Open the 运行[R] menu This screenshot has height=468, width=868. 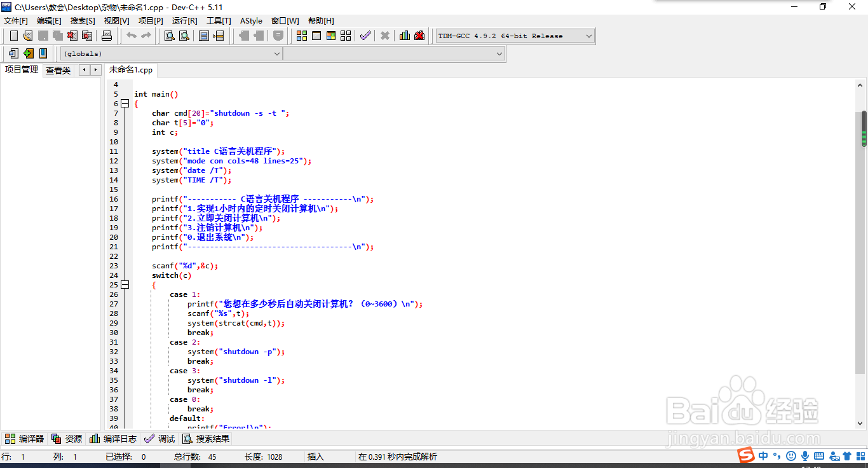point(185,20)
